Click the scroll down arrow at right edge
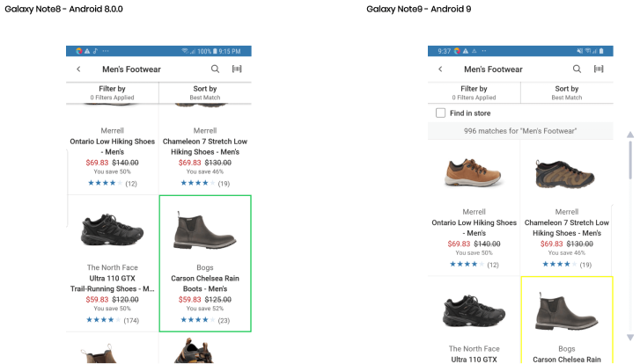The width and height of the screenshot is (640, 364). pyautogui.click(x=629, y=338)
